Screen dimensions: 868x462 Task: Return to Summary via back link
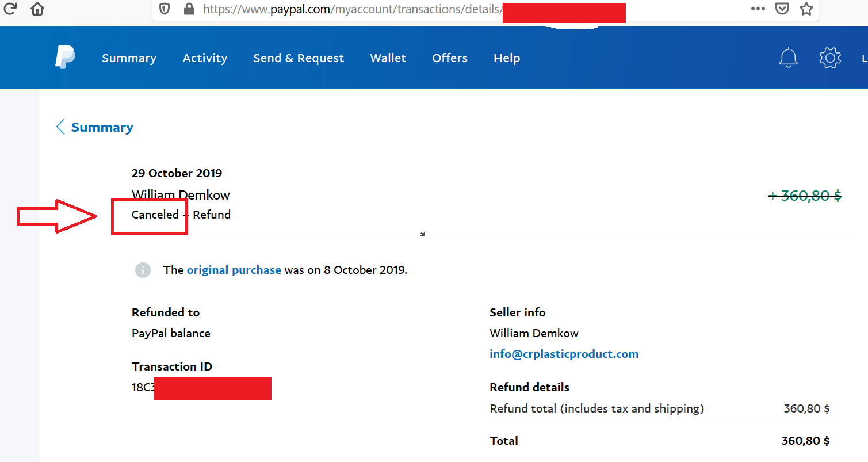tap(102, 127)
